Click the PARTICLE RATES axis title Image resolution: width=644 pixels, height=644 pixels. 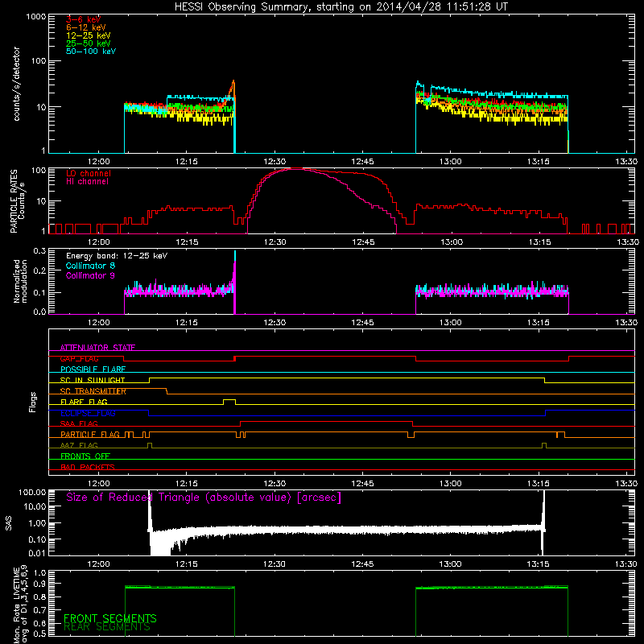coord(17,201)
